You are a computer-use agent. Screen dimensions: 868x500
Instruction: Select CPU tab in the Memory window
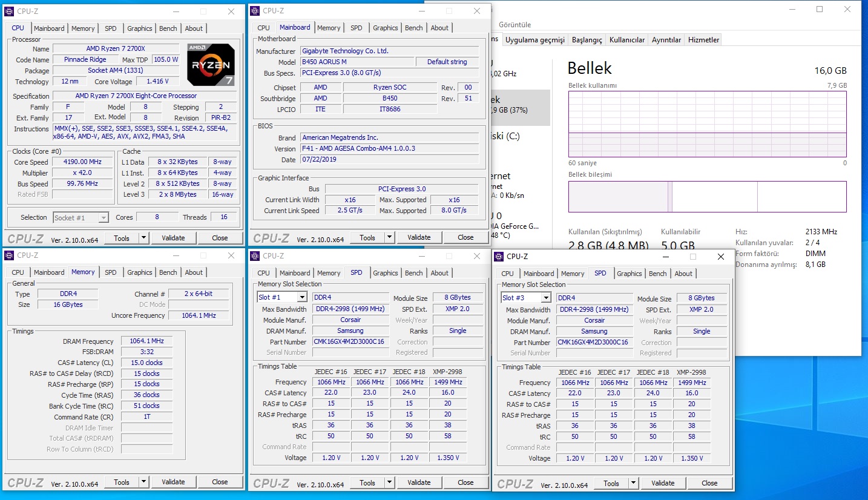(18, 272)
